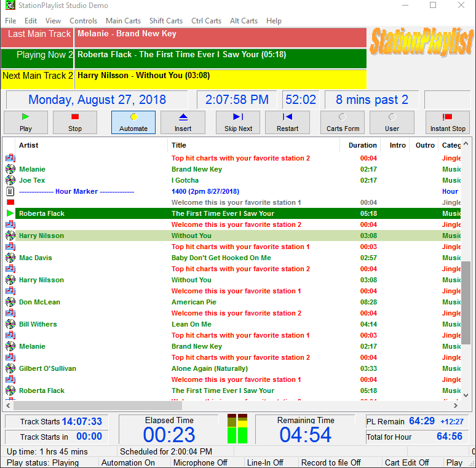The width and height of the screenshot is (476, 468).
Task: Toggle the Carts Form button
Action: tap(343, 122)
